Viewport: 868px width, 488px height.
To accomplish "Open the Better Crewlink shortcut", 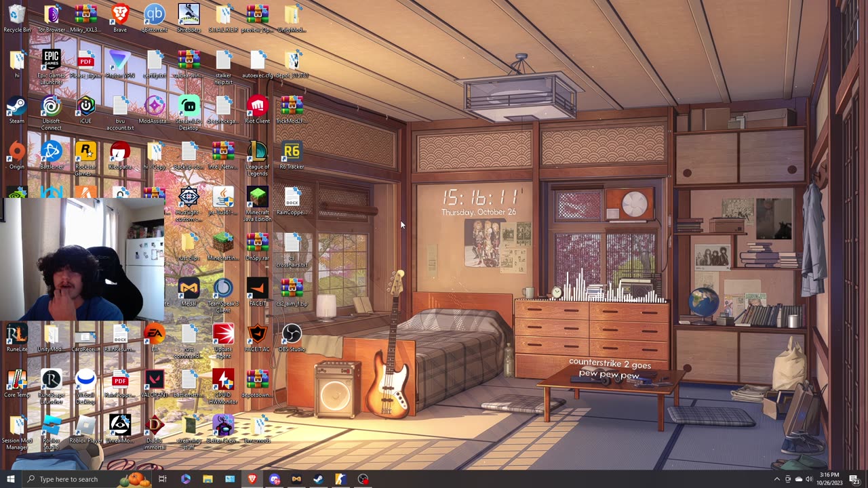I will [x=223, y=430].
